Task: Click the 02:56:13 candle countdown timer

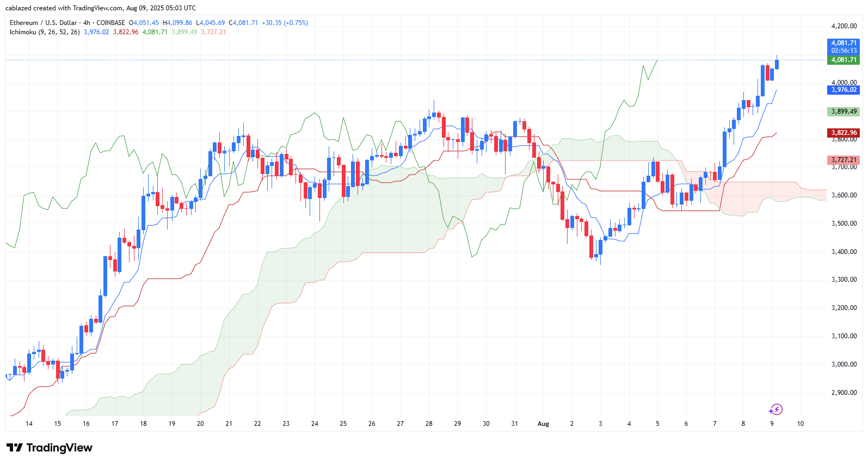Action: click(x=844, y=51)
